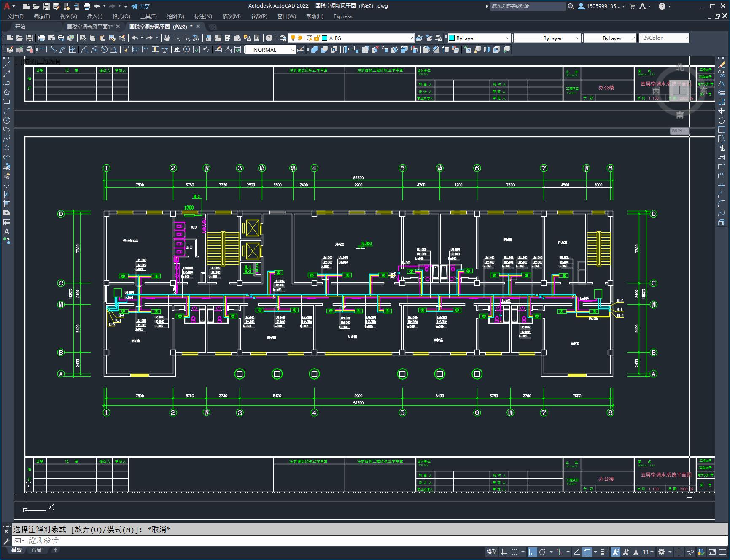The image size is (730, 560).
Task: Click the Save icon in quick access toolbar
Action: pos(46,6)
